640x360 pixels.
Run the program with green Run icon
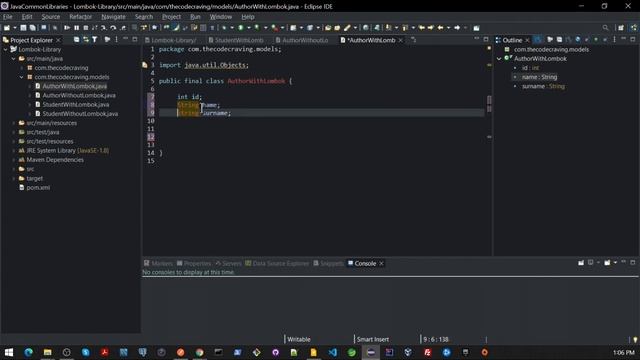tap(241, 28)
